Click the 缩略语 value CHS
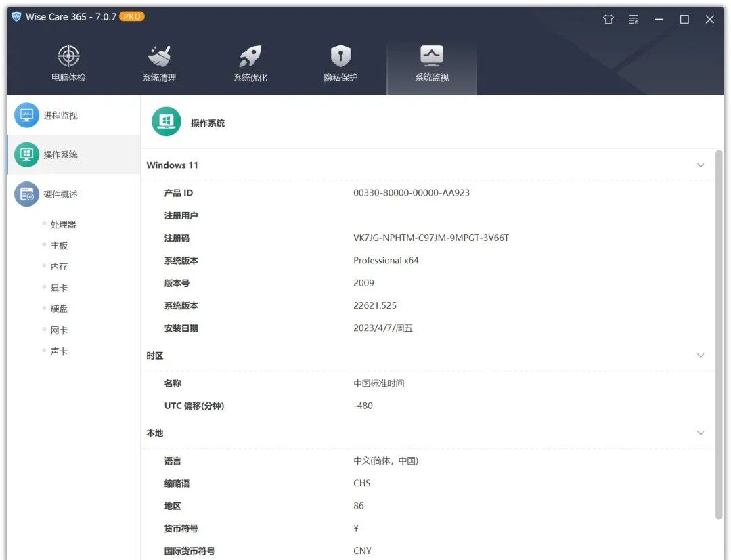The width and height of the screenshot is (731, 560). 361,483
